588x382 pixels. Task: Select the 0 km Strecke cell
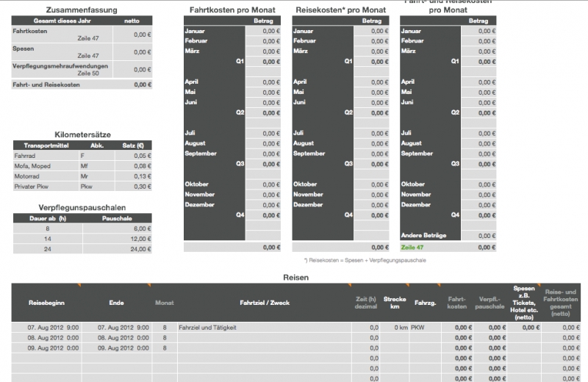click(395, 327)
